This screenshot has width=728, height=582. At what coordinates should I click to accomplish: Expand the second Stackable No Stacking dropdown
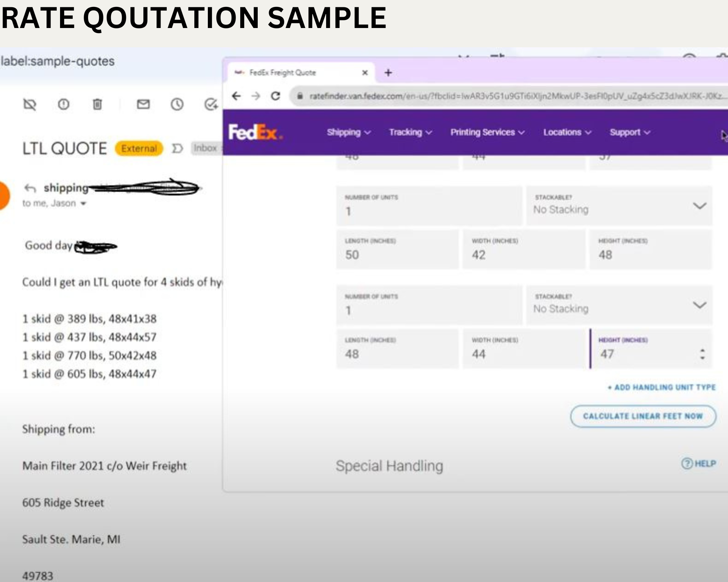(x=699, y=305)
